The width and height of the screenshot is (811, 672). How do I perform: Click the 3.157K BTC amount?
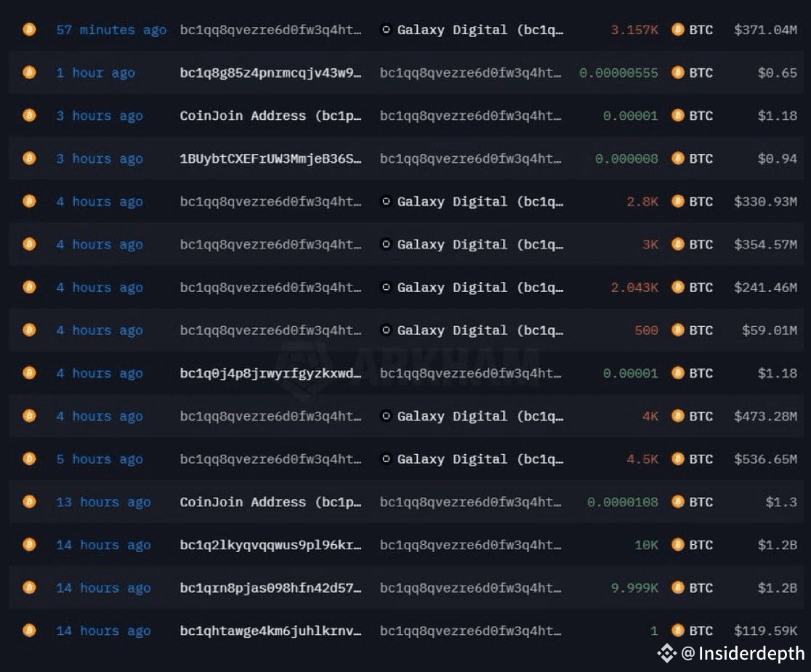(634, 30)
